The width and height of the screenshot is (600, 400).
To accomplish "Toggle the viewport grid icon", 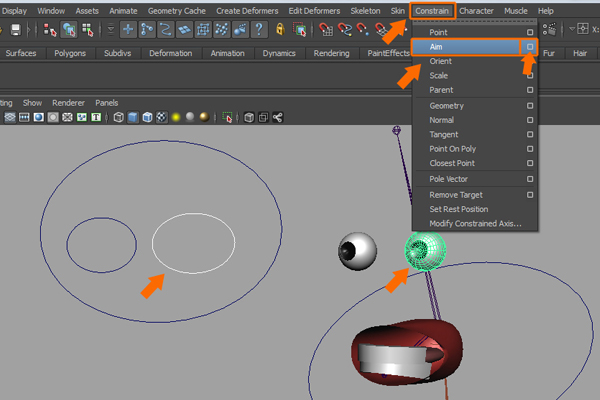I will point(10,117).
